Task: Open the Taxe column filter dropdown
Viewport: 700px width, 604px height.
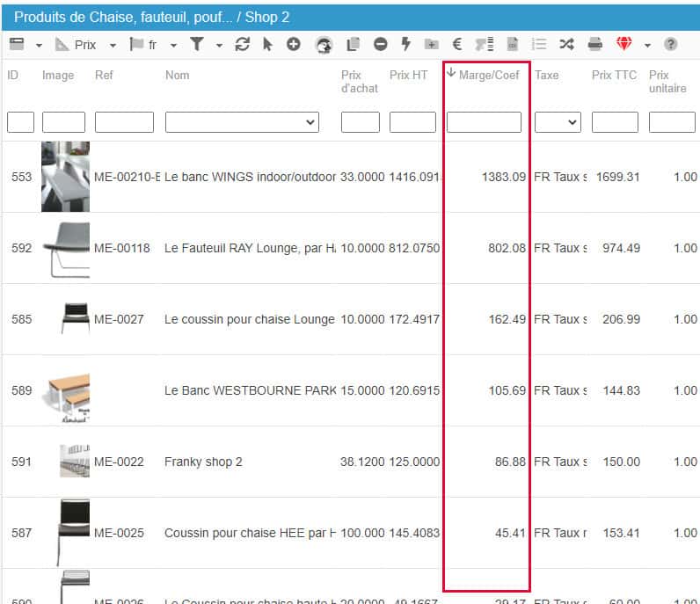Action: [558, 122]
